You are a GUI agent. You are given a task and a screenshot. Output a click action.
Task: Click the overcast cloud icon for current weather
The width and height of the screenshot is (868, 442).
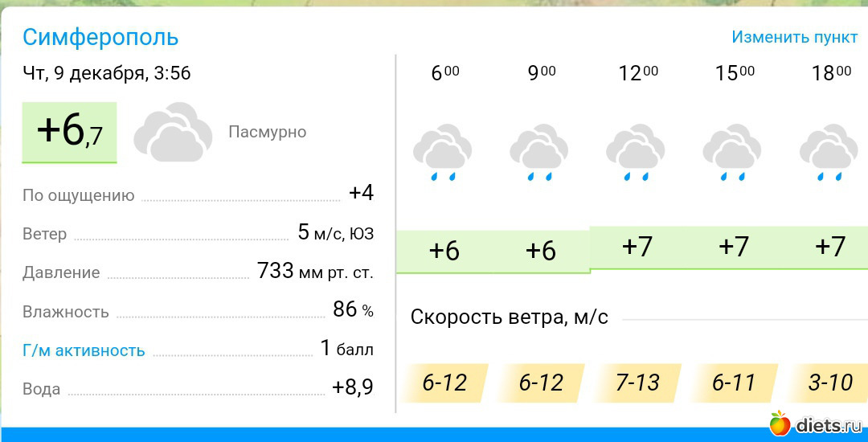coord(167,132)
